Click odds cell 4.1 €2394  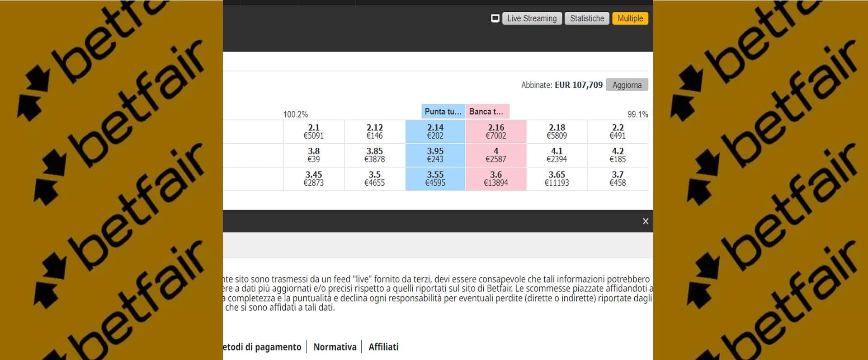coord(557,155)
